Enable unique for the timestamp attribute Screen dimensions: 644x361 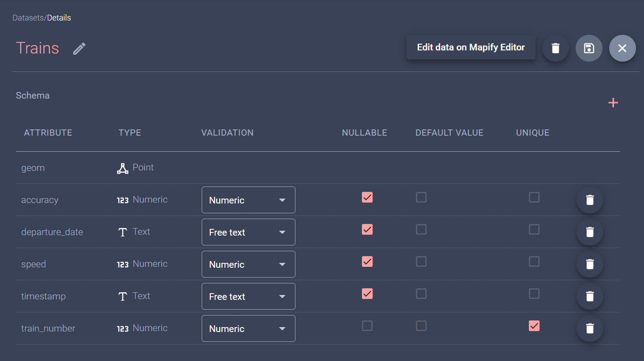pos(534,294)
